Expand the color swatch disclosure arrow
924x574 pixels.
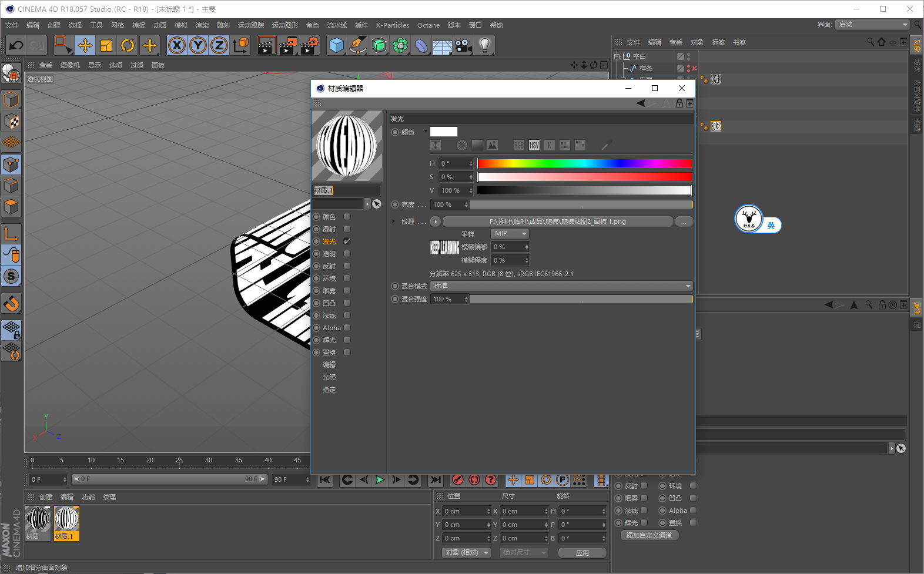point(426,131)
